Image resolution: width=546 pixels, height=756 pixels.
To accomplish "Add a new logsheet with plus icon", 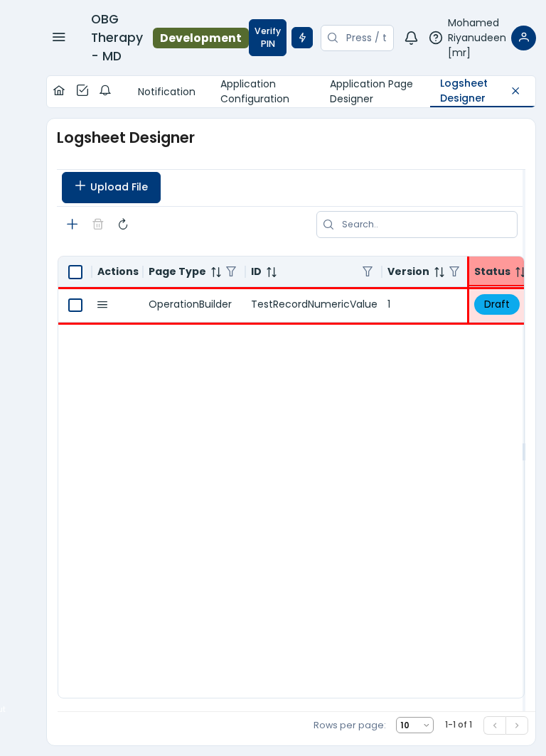I will point(73,225).
